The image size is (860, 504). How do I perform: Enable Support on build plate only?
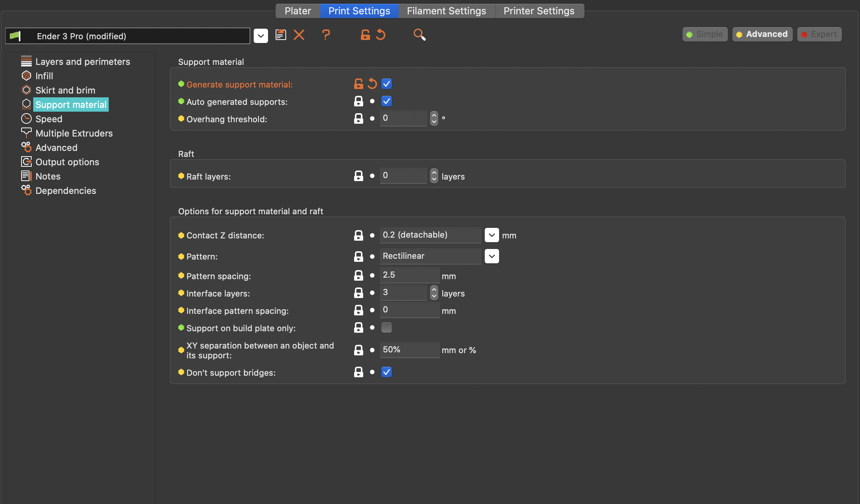(386, 327)
